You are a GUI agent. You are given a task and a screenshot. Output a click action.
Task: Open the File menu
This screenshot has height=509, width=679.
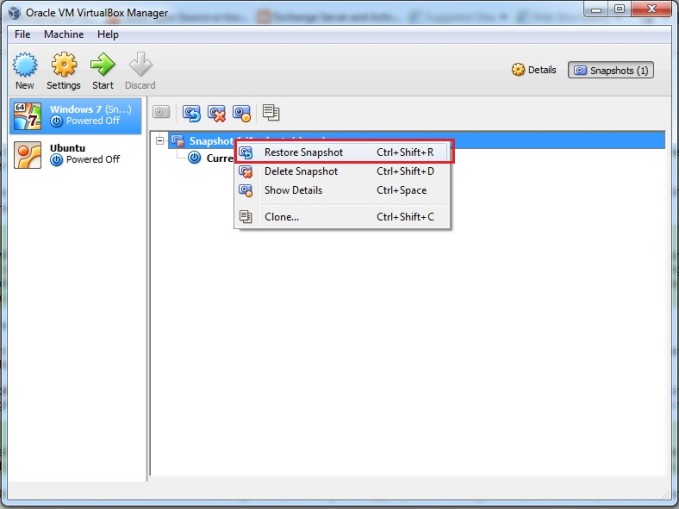tap(23, 34)
